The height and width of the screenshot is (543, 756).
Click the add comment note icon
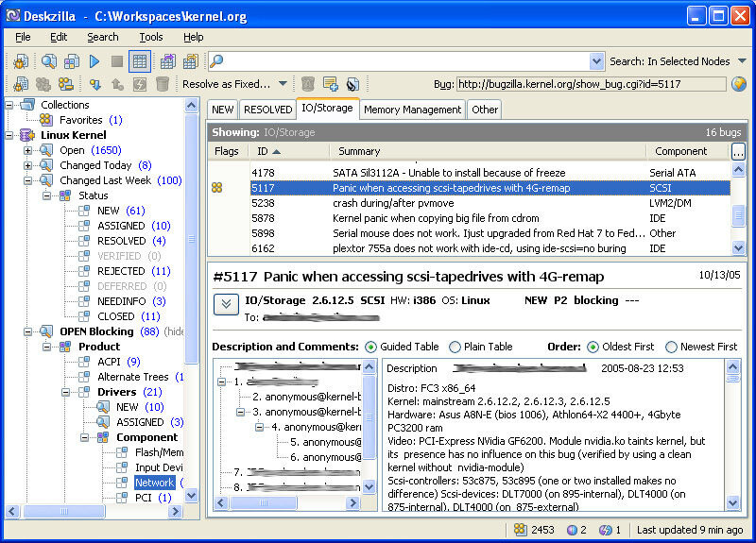330,84
